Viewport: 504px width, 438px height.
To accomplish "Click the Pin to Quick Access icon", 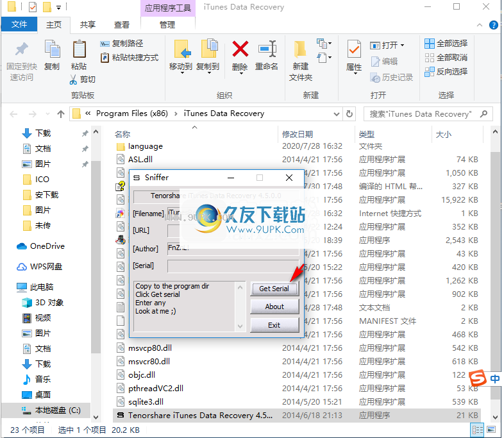I will (x=22, y=49).
